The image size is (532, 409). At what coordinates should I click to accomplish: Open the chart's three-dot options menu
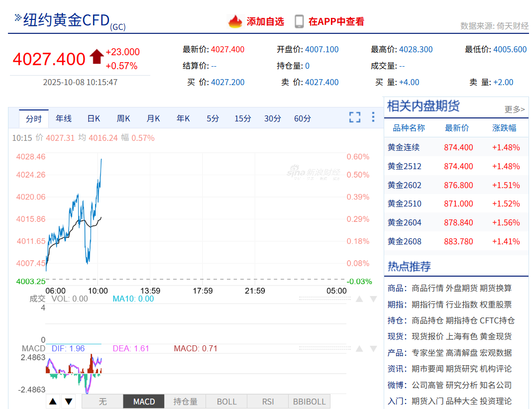coord(373,117)
